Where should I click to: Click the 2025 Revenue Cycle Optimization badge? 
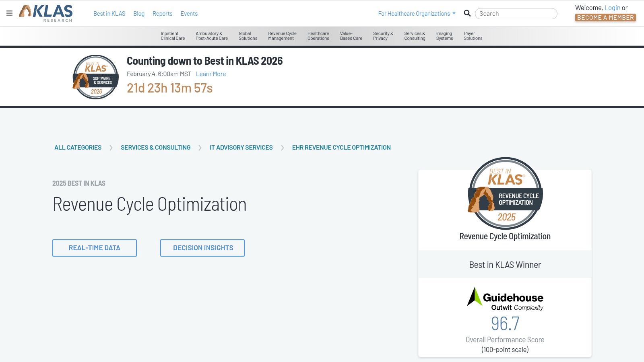(x=505, y=193)
